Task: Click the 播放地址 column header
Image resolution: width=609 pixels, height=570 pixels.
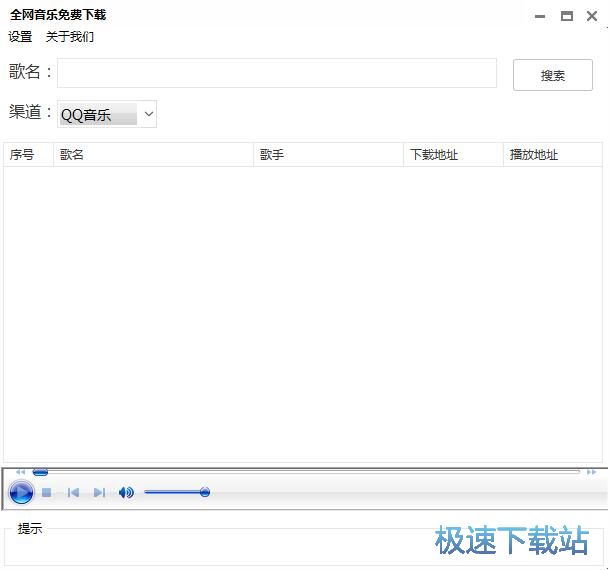Action: point(553,155)
